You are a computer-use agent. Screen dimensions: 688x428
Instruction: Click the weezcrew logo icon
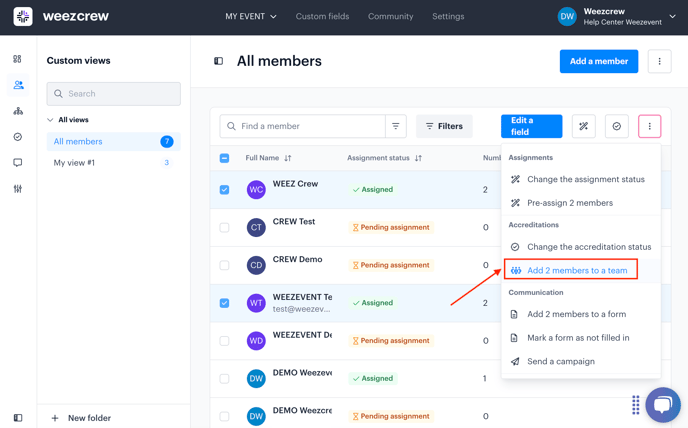click(23, 17)
